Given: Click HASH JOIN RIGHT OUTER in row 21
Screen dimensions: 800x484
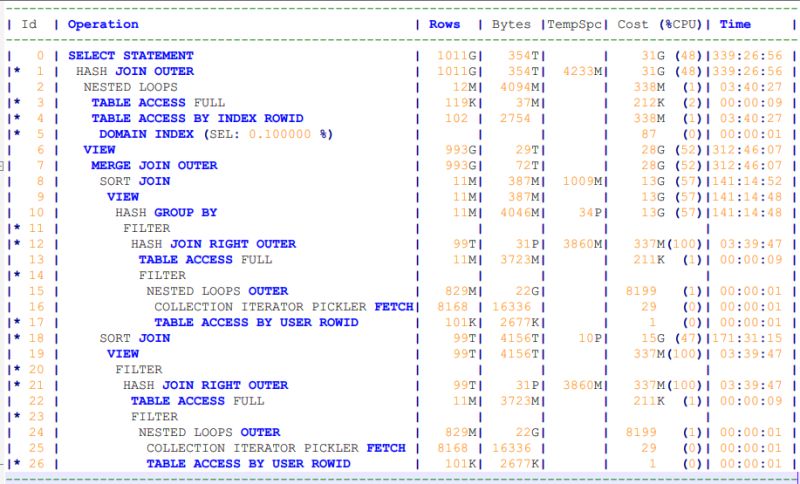Looking at the screenshot, I should (205, 386).
